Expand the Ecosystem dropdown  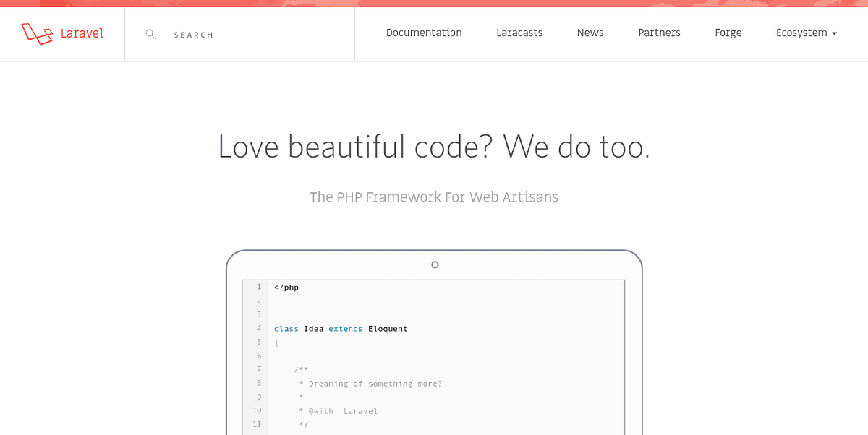pyautogui.click(x=807, y=33)
